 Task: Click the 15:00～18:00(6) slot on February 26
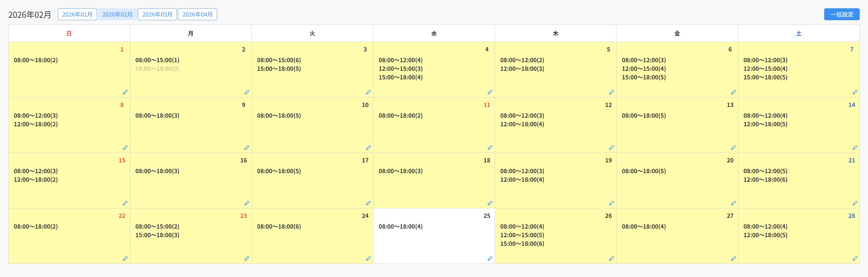point(522,244)
